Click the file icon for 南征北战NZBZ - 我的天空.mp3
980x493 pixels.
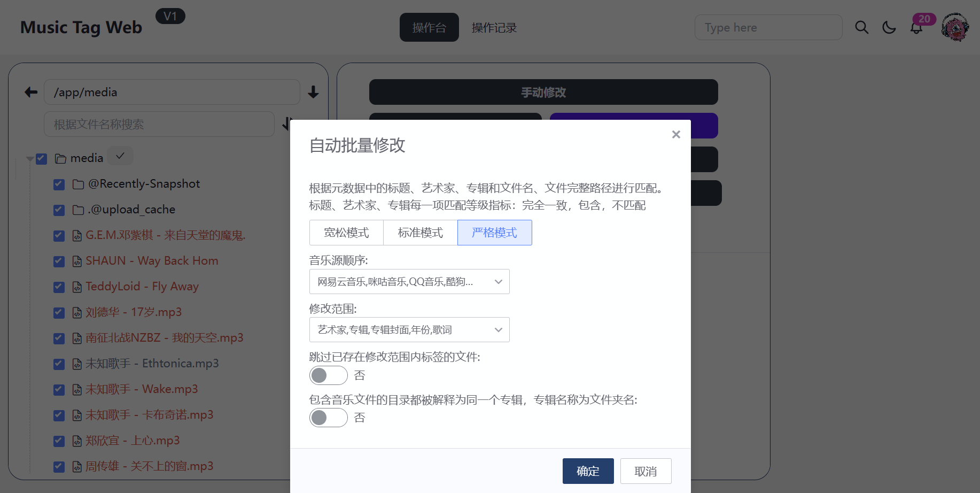pyautogui.click(x=77, y=338)
